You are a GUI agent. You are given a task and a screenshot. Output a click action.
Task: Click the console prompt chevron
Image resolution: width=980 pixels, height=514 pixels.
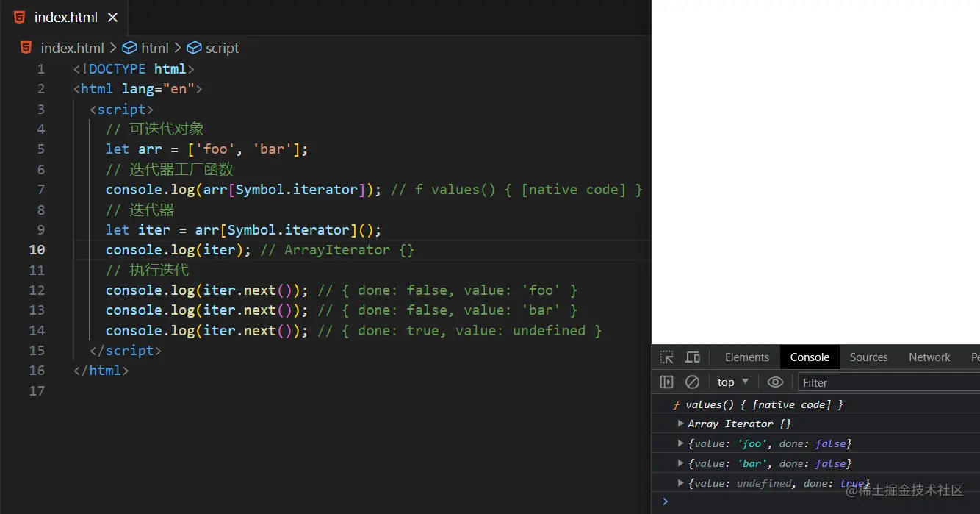tap(666, 501)
